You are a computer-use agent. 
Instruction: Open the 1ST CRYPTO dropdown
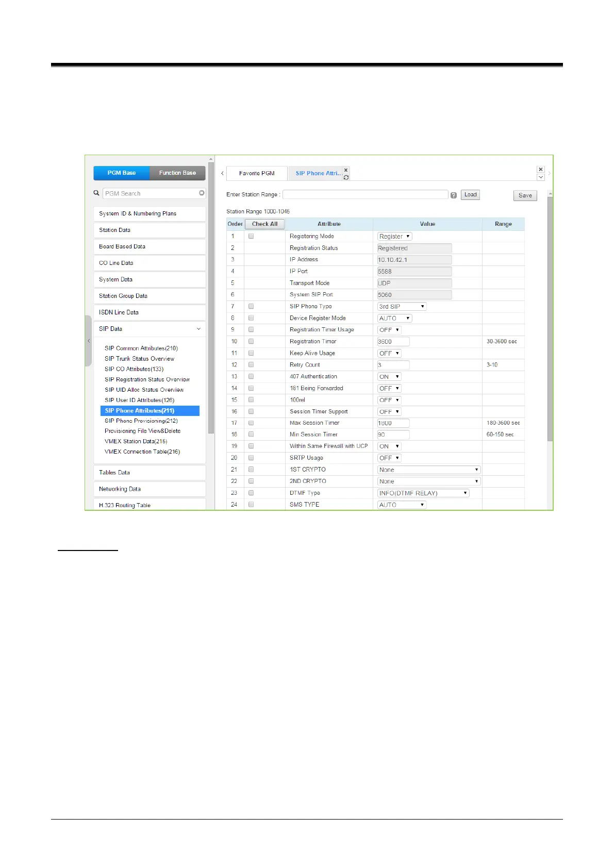click(x=429, y=470)
